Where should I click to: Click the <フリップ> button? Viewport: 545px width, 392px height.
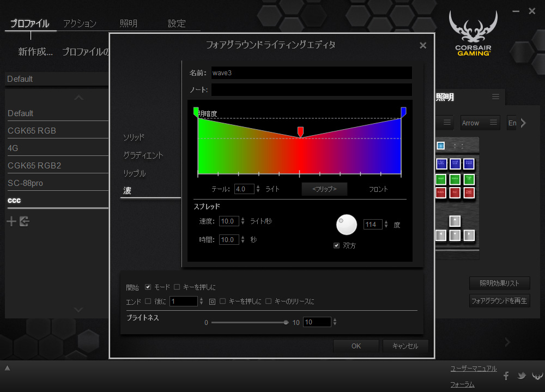(x=324, y=189)
